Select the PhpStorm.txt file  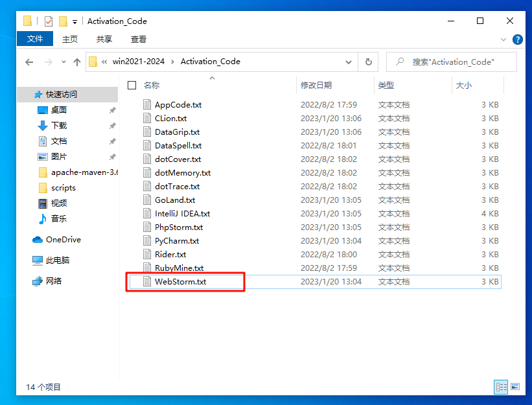point(179,227)
